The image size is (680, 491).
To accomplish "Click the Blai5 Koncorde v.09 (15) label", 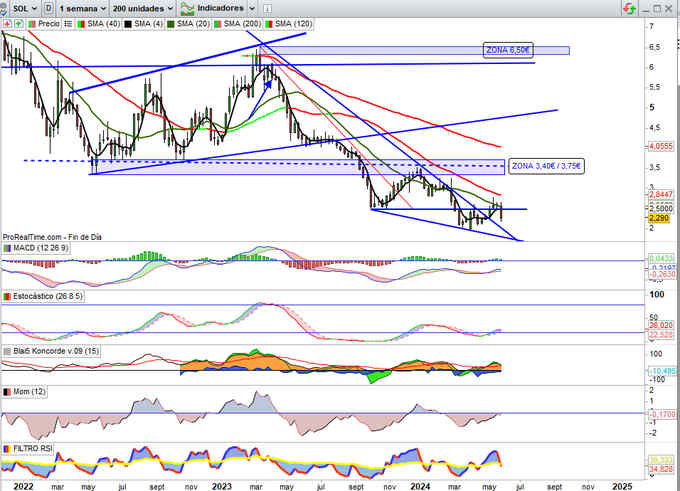I will 56,350.
